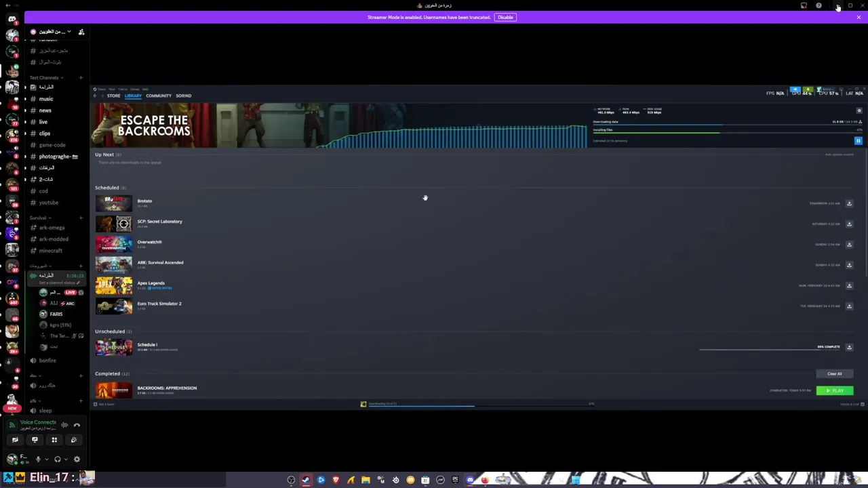Add a channel to Text Channels
This screenshot has height=488, width=868.
click(x=81, y=78)
